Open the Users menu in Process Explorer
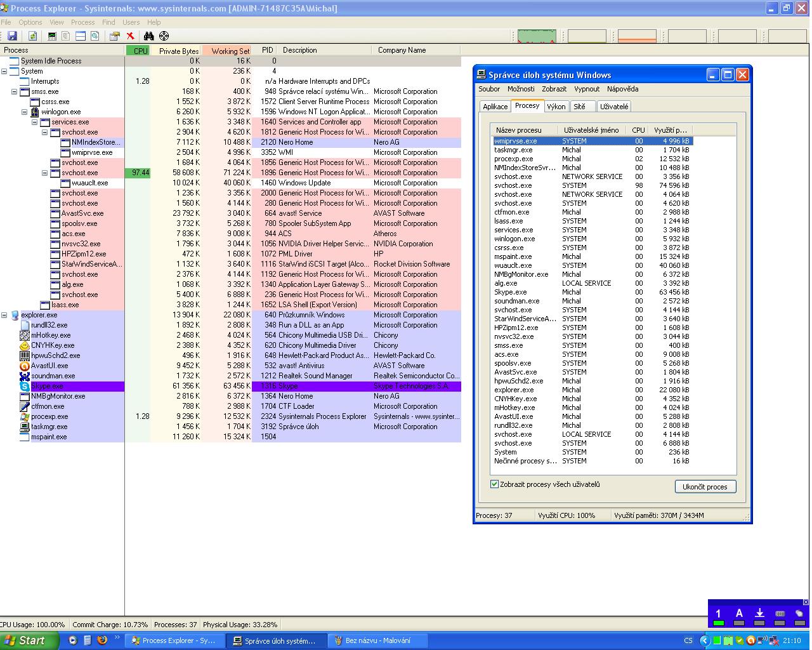The image size is (812, 650). click(131, 22)
